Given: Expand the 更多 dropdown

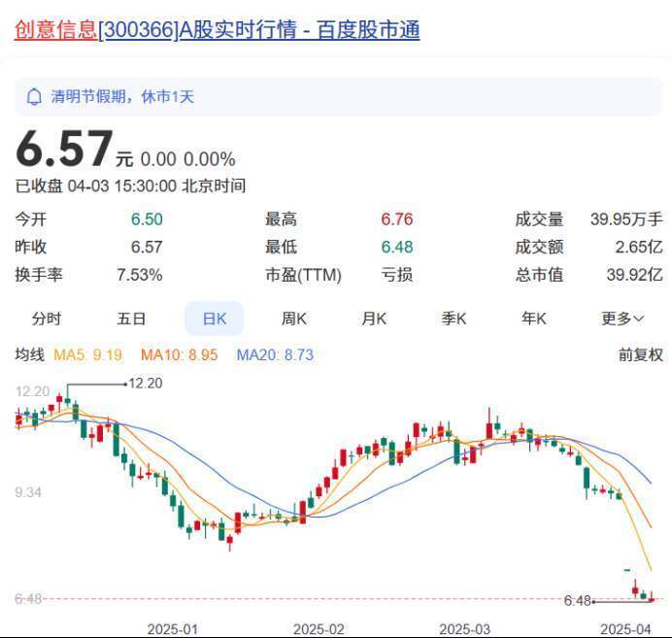Looking at the screenshot, I should [x=622, y=319].
